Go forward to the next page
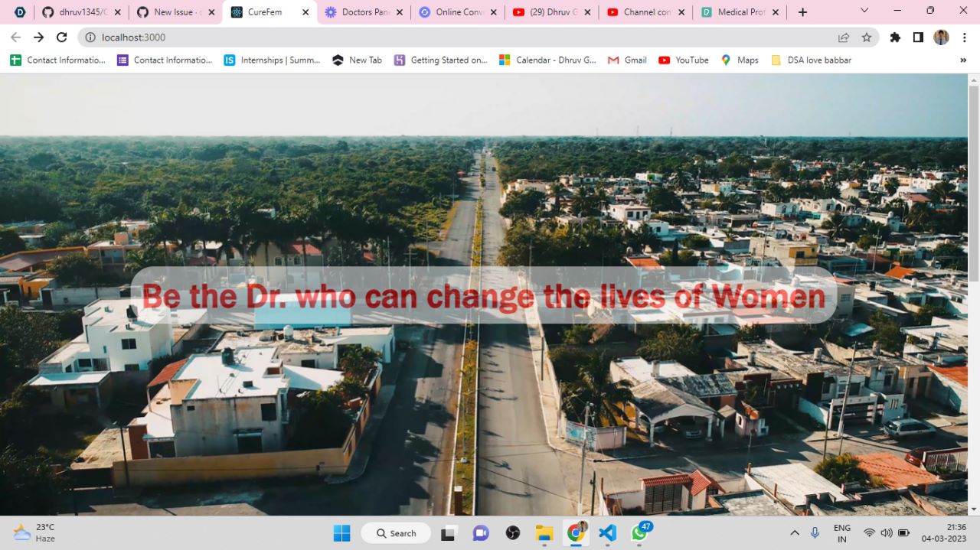Screen dimensions: 980x550 (39, 37)
